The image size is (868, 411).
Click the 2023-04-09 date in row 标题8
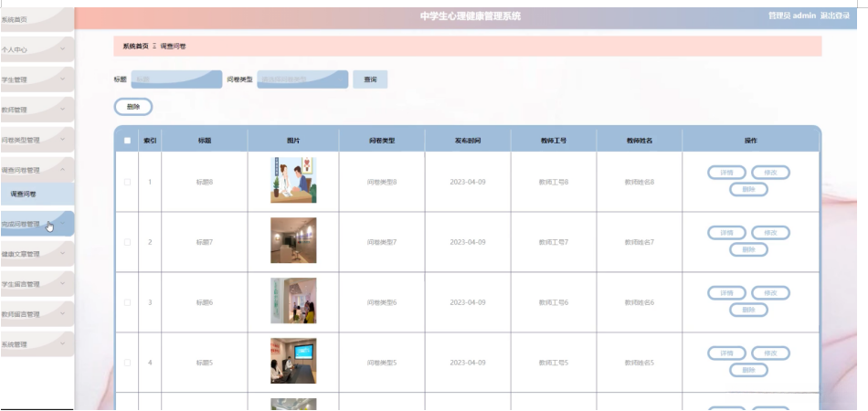coord(468,182)
